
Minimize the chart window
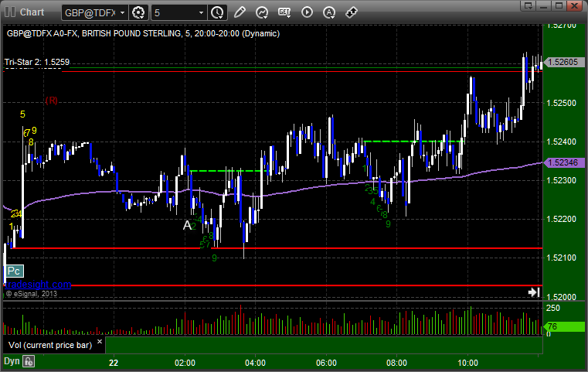click(544, 5)
